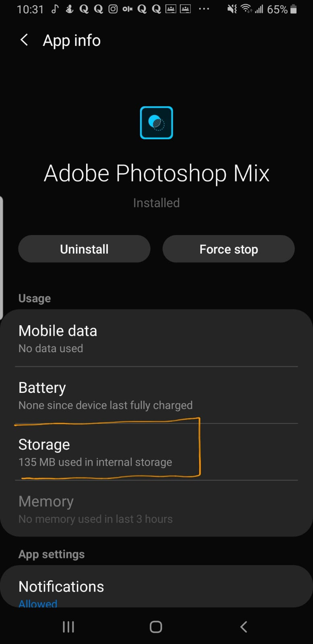
Task: Tap the back arrow next to App info
Action: point(24,40)
